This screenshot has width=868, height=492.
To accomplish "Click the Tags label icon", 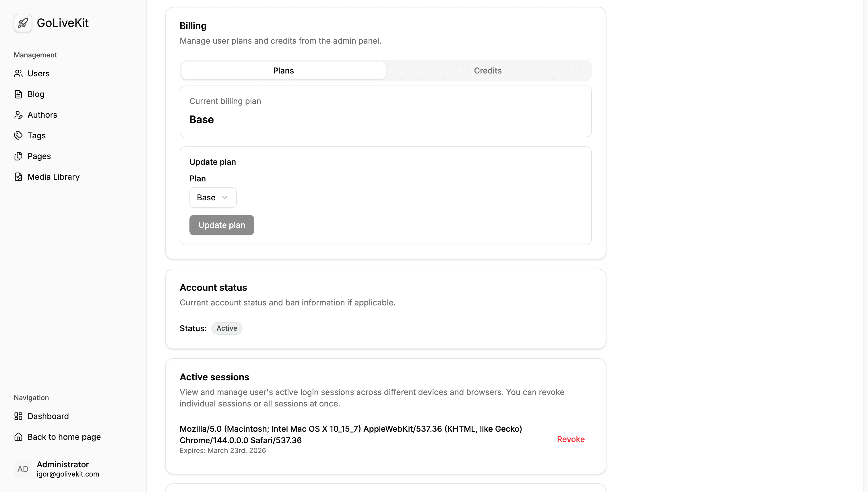I will pyautogui.click(x=18, y=135).
